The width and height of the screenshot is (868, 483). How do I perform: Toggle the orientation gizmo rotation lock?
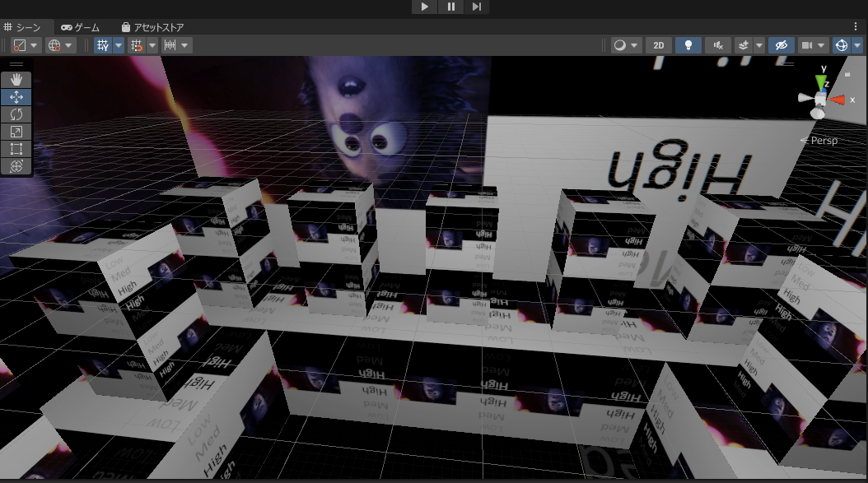coord(847,73)
